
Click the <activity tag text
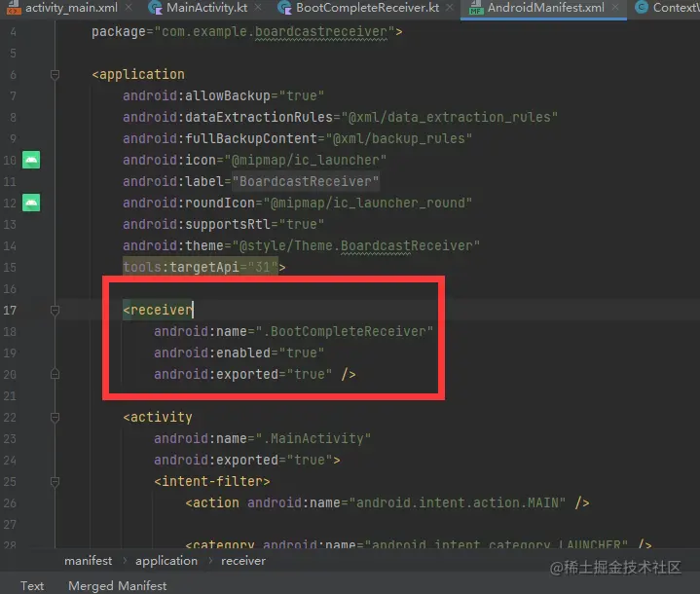coord(158,417)
